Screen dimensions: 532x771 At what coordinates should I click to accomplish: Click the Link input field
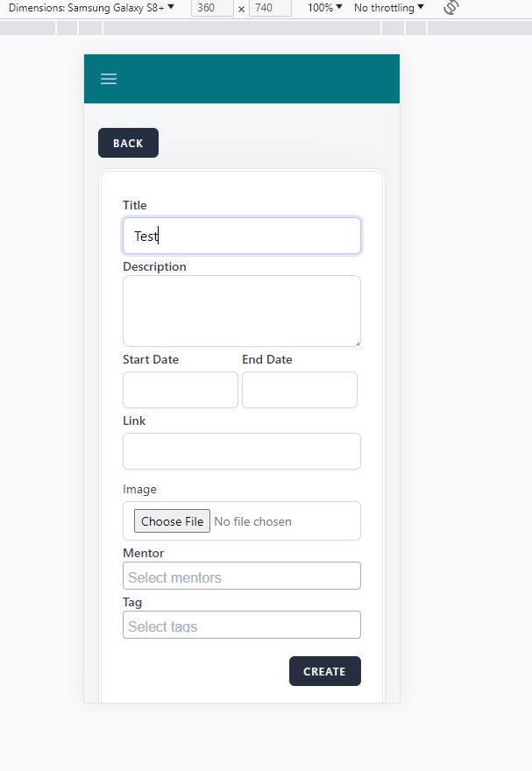tap(242, 451)
